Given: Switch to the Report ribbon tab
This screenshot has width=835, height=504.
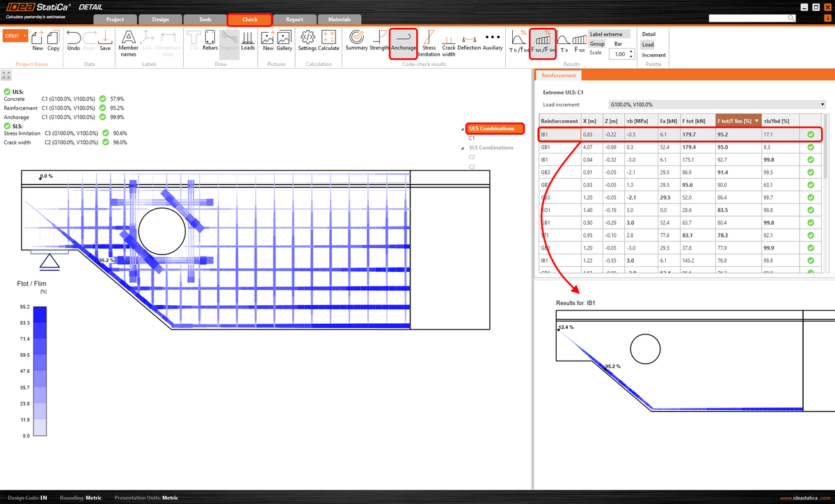Looking at the screenshot, I should coord(295,19).
